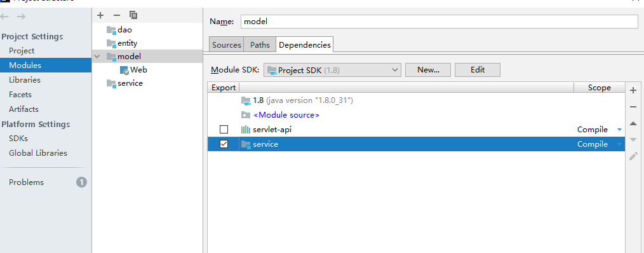Open SDKs under Platform Settings
This screenshot has height=253, width=644.
coord(18,139)
